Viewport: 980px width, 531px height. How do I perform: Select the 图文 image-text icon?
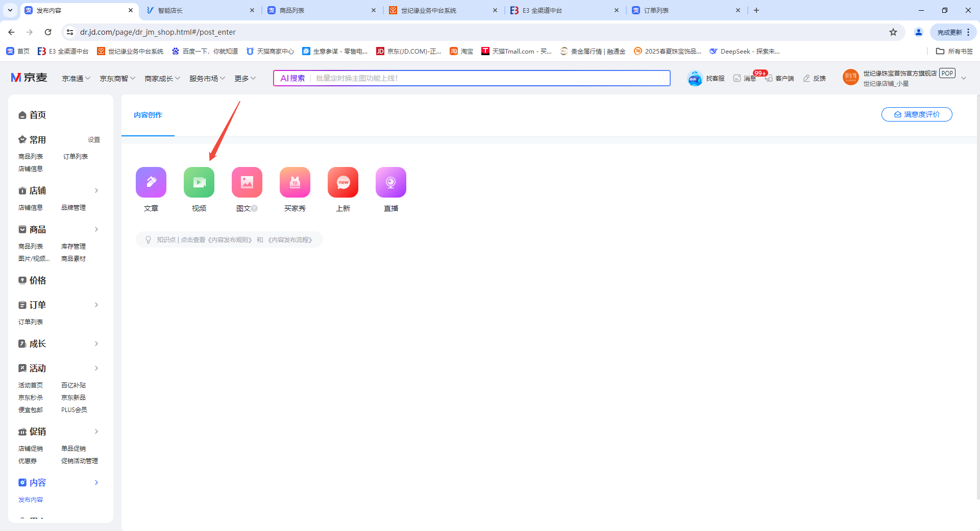247,182
